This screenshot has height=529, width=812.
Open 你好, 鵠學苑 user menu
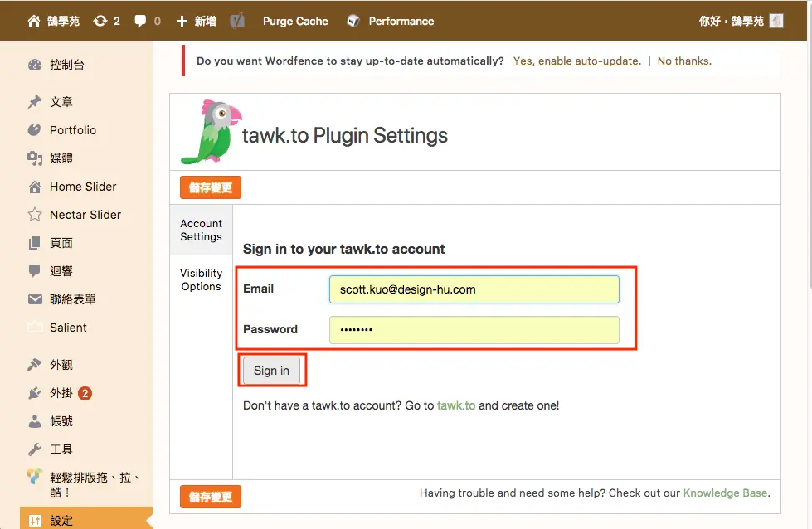tap(732, 22)
